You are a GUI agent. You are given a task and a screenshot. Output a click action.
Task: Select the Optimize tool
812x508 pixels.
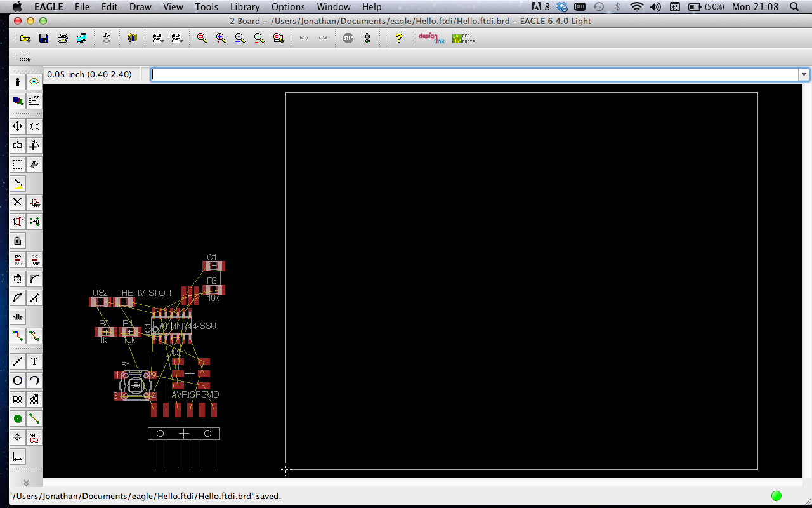[34, 298]
